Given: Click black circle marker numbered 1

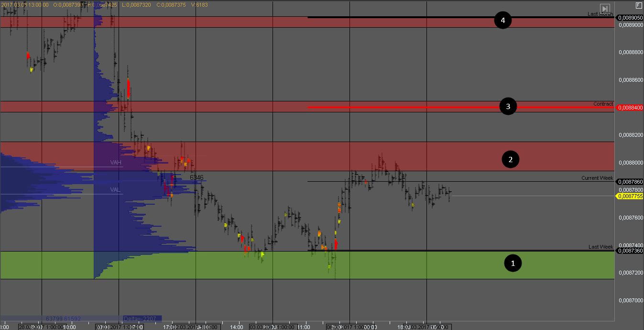Looking at the screenshot, I should [513, 263].
